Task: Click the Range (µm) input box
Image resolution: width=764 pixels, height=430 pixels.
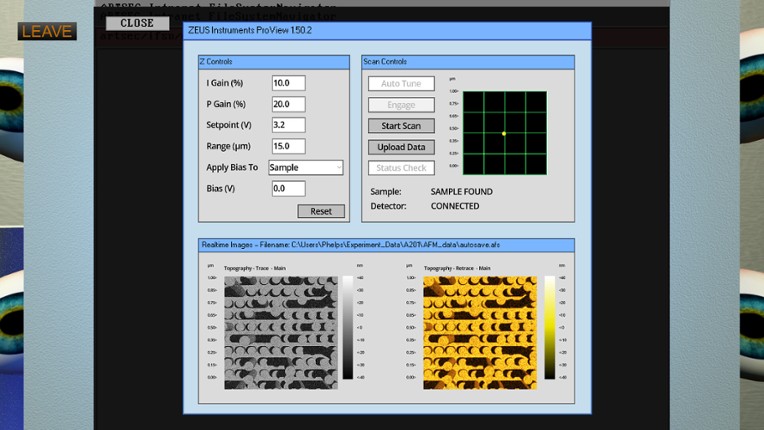Action: tap(288, 146)
